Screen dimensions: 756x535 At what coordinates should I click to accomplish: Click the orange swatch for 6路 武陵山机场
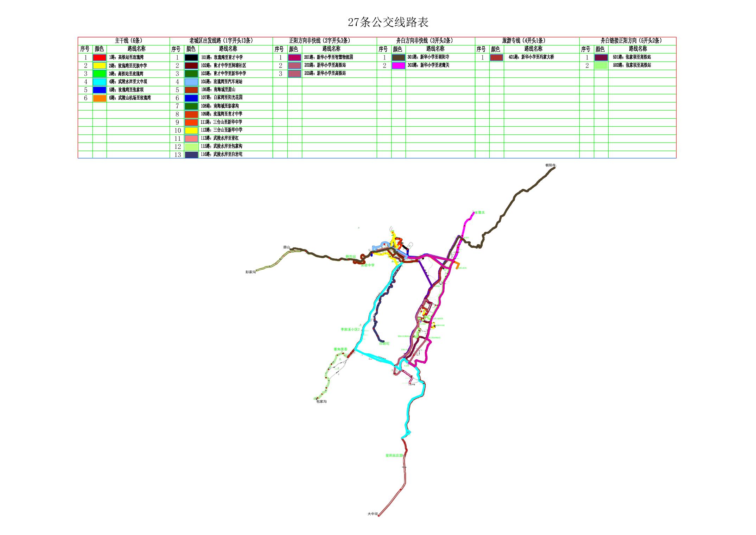coord(100,98)
